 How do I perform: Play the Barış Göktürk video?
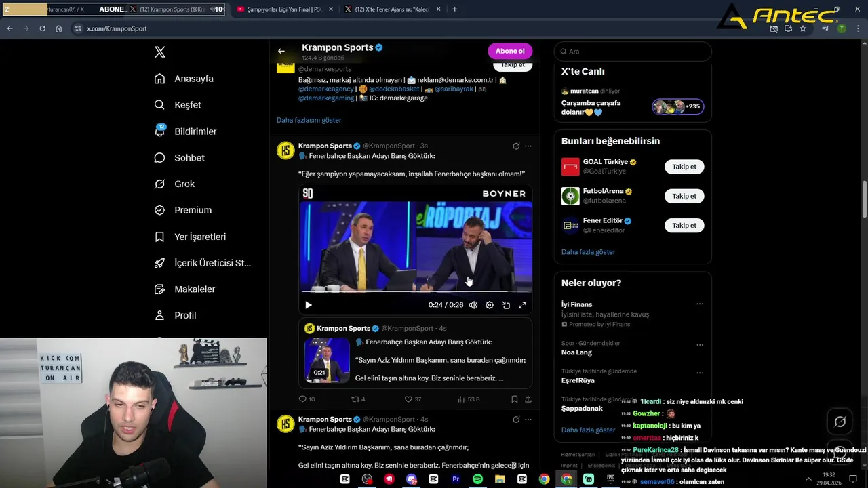tap(308, 305)
